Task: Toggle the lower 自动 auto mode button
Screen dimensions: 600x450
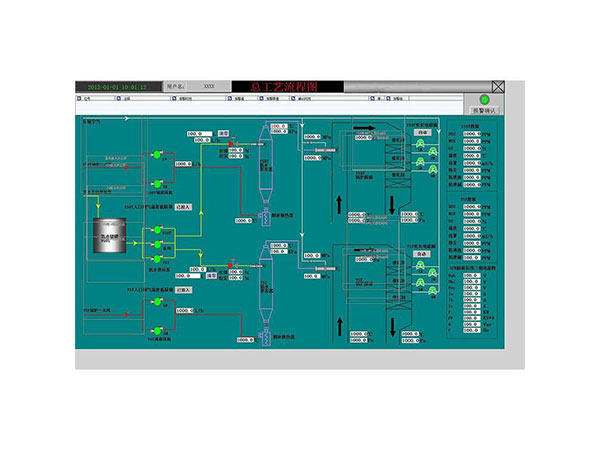Action: click(x=423, y=255)
